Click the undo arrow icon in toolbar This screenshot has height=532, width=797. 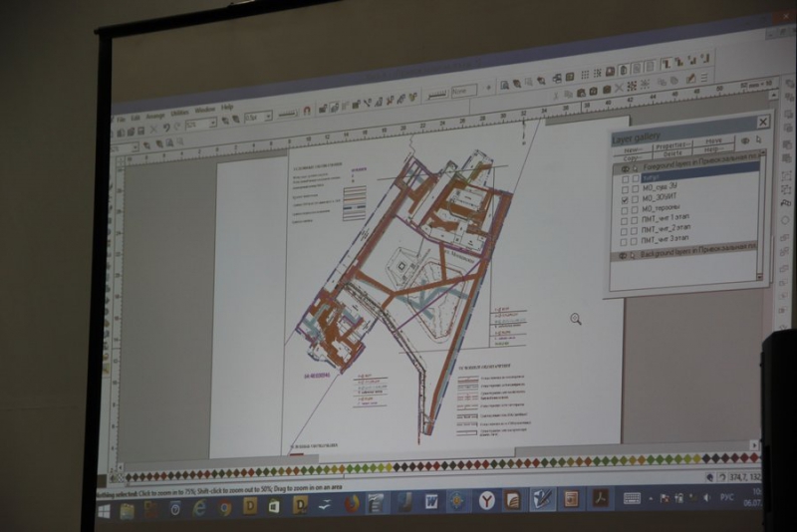tap(165, 129)
